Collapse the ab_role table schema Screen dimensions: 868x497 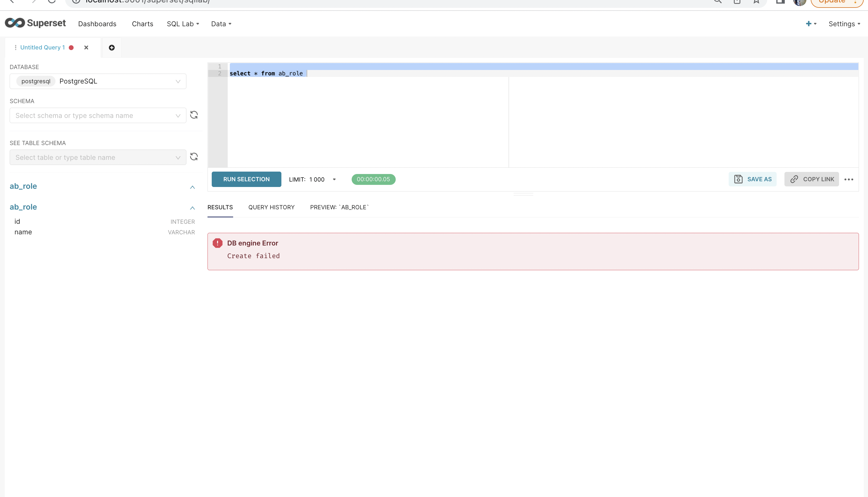pyautogui.click(x=192, y=207)
